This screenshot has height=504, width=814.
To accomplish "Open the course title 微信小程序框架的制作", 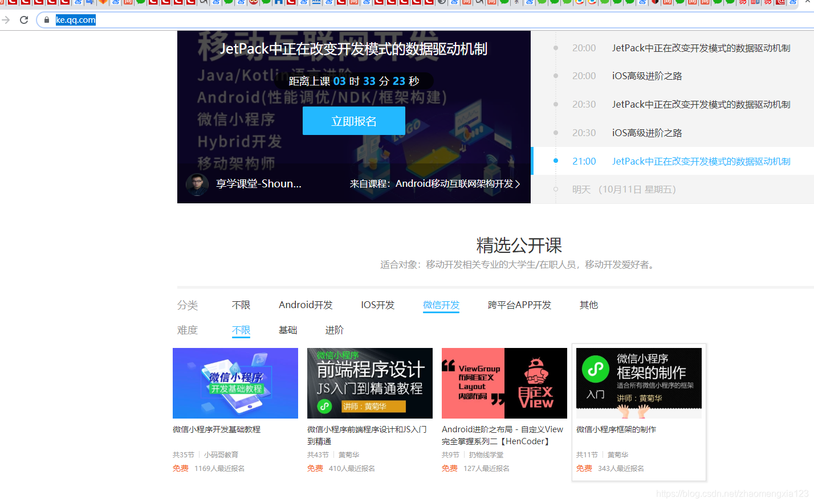I will coord(616,429).
